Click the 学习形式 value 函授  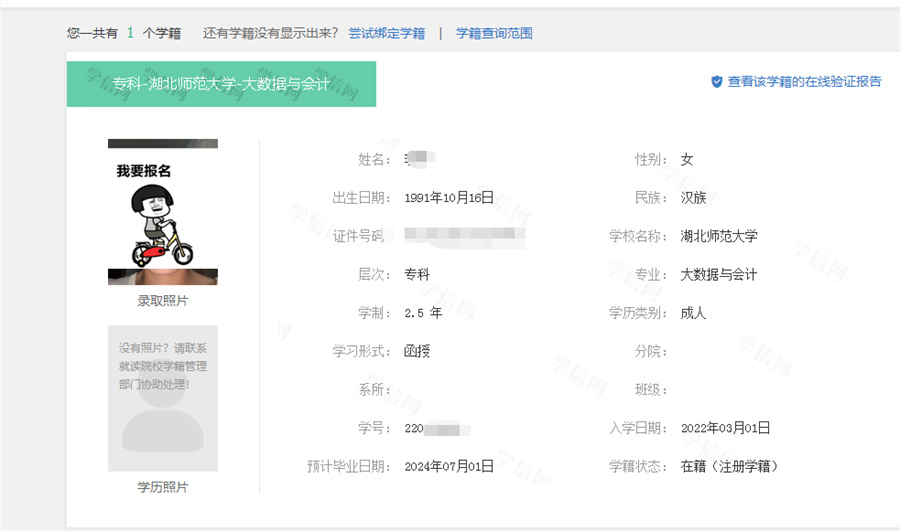pos(417,351)
